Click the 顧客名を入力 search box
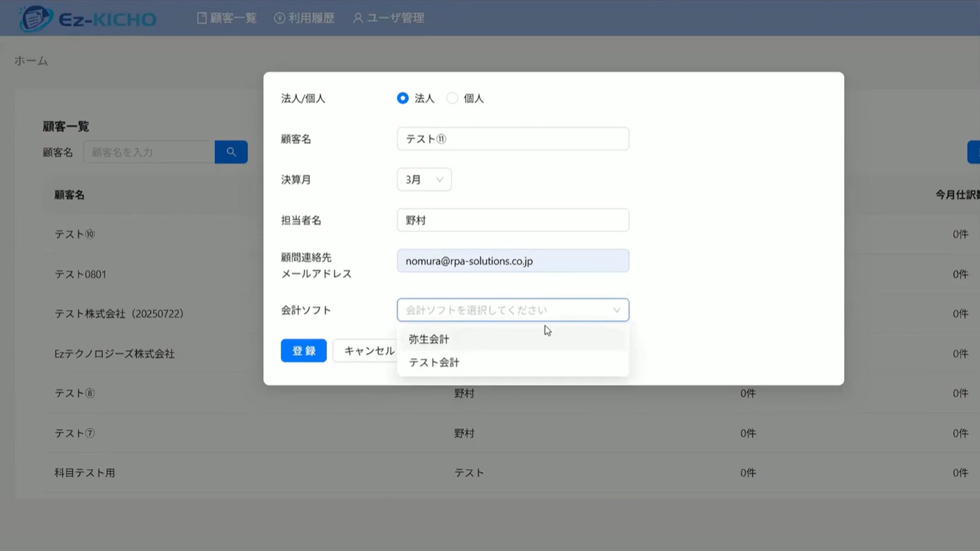Image resolution: width=980 pixels, height=551 pixels. click(x=149, y=152)
